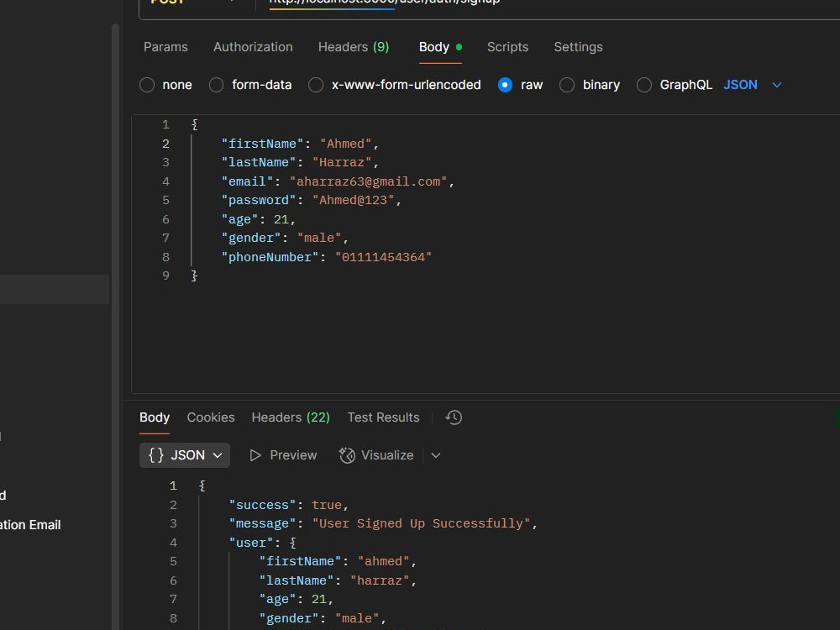Click the "user" key in response
Image resolution: width=840 pixels, height=630 pixels.
click(251, 543)
